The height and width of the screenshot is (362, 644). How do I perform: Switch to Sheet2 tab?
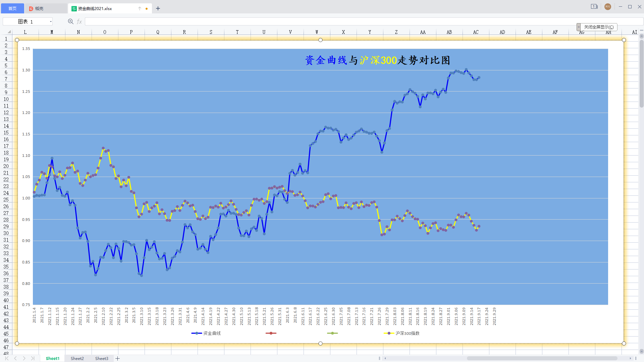[77, 358]
